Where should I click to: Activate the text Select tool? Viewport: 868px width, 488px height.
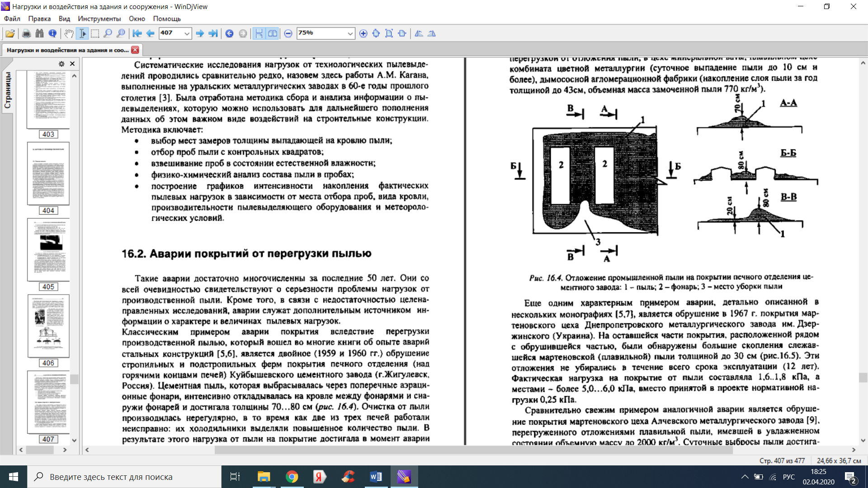[82, 33]
